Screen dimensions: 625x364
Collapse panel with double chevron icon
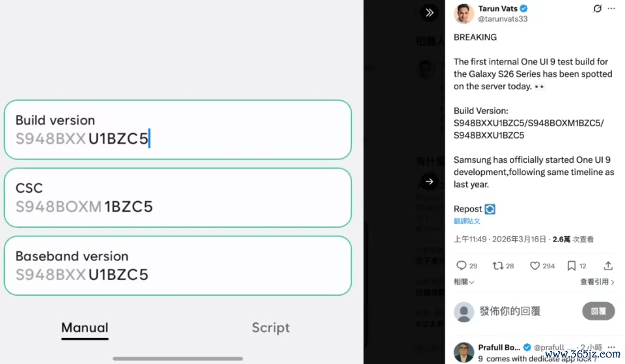429,12
